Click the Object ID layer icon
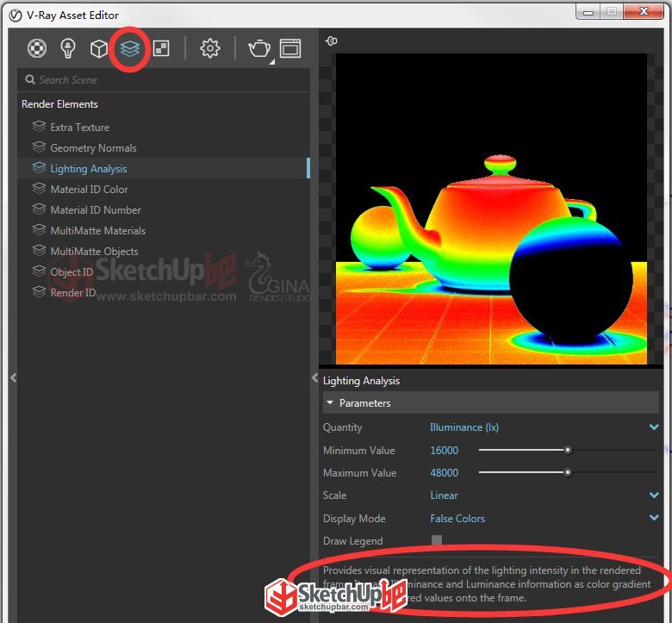 click(39, 271)
